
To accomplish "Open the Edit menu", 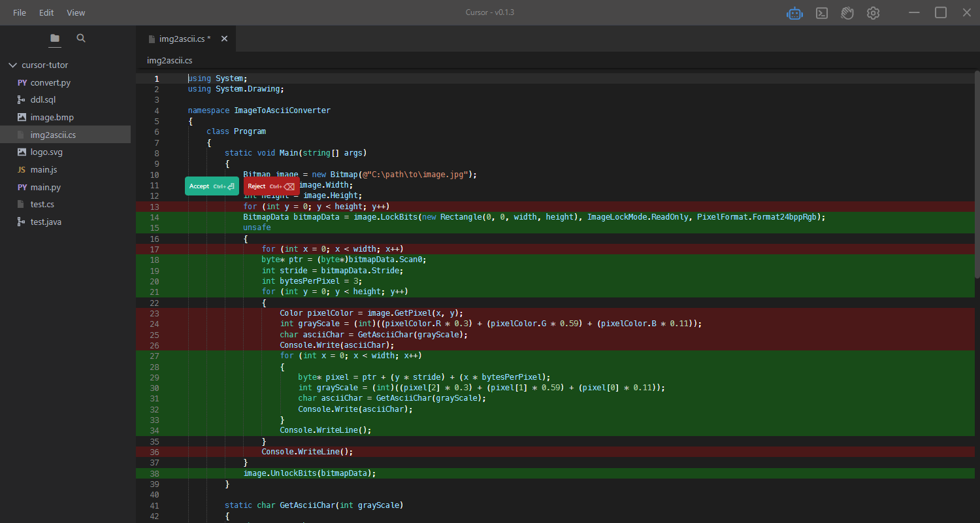I will coord(46,12).
